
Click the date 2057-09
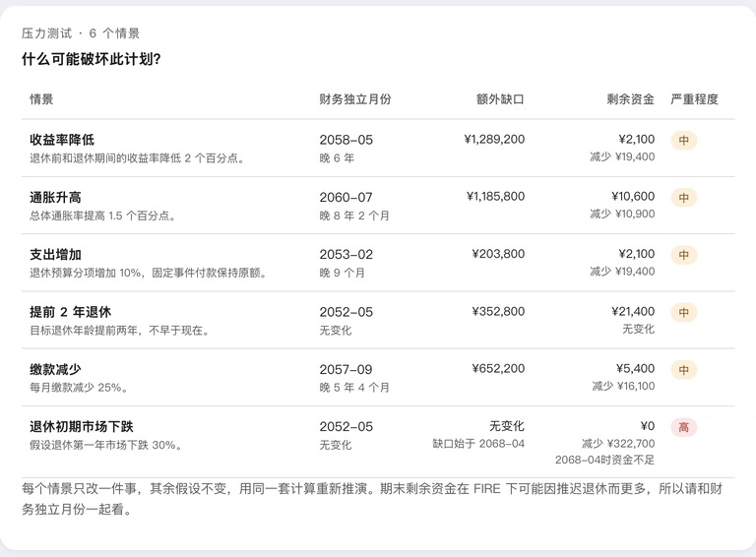[x=346, y=370]
